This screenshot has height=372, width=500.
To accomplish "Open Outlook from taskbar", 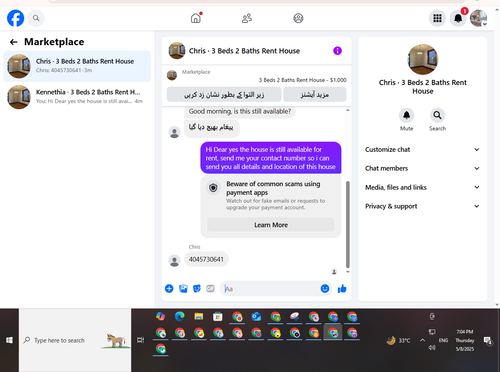I will (256, 316).
